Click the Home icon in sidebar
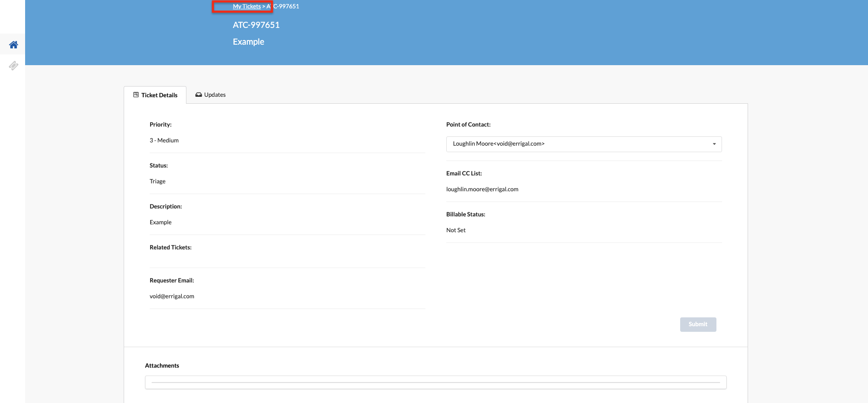Viewport: 868px width, 403px height. click(x=13, y=45)
